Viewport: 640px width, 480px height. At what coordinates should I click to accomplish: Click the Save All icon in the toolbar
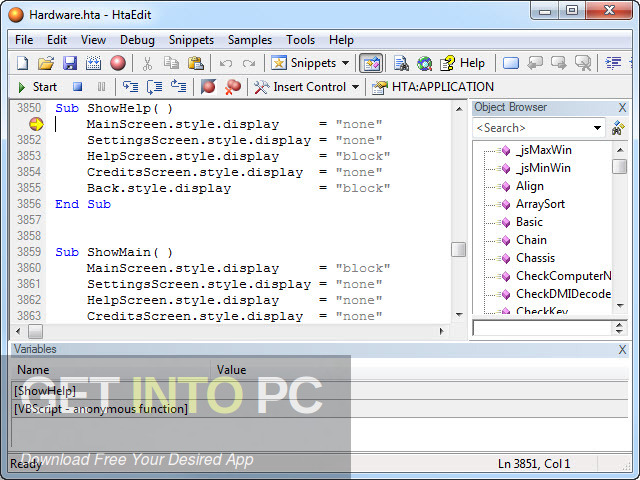click(x=93, y=63)
